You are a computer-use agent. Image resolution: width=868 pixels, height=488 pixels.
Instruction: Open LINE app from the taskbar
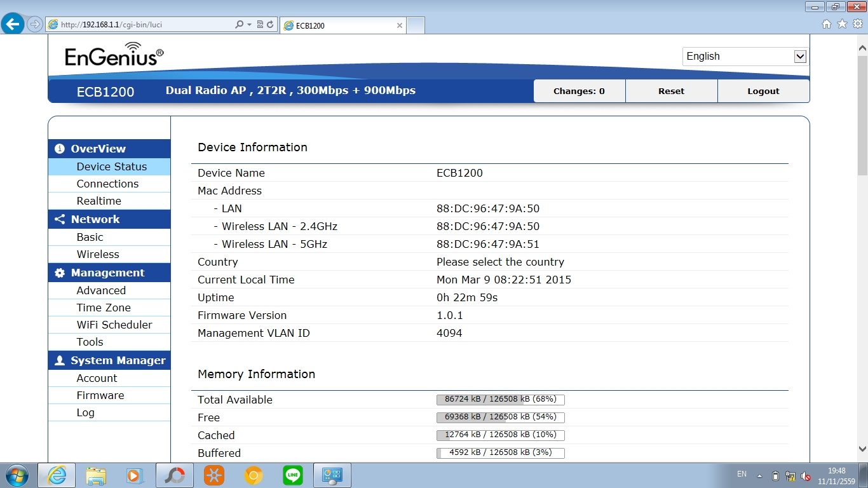[293, 475]
